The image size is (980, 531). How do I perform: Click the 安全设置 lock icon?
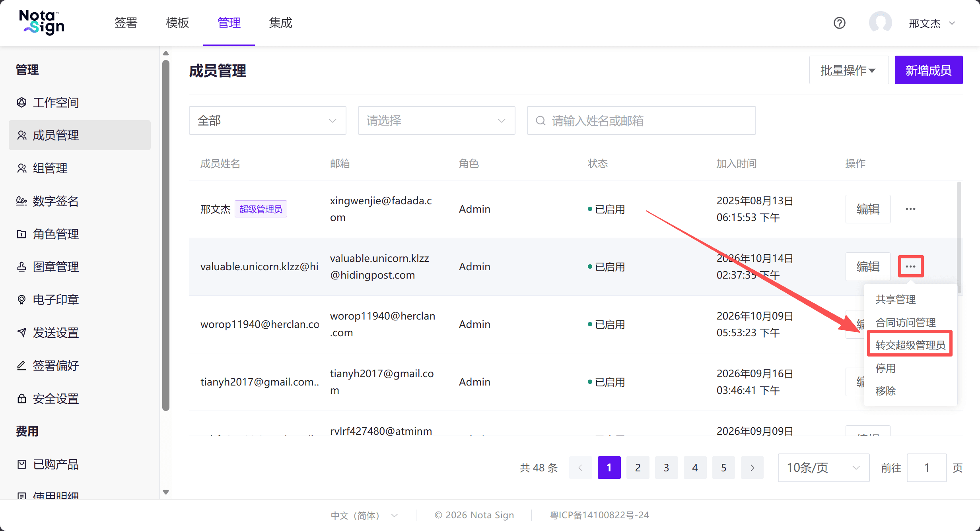[x=22, y=399]
